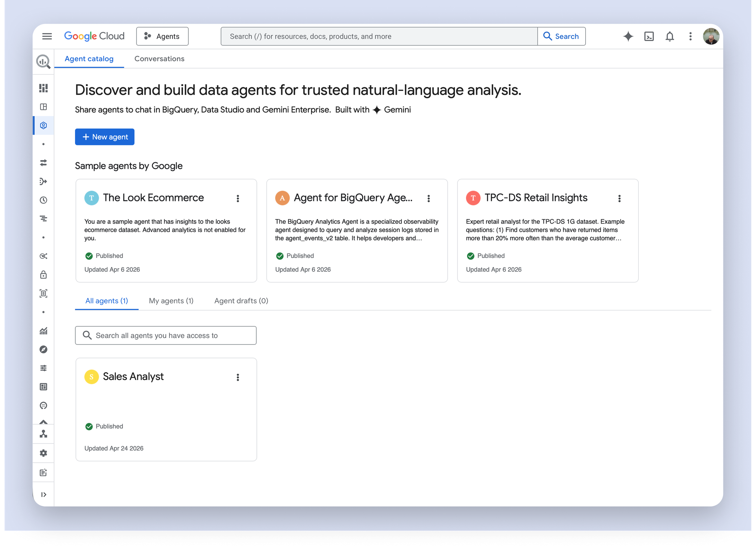
Task: Click Published status on Sales Analyst card
Action: coord(104,426)
